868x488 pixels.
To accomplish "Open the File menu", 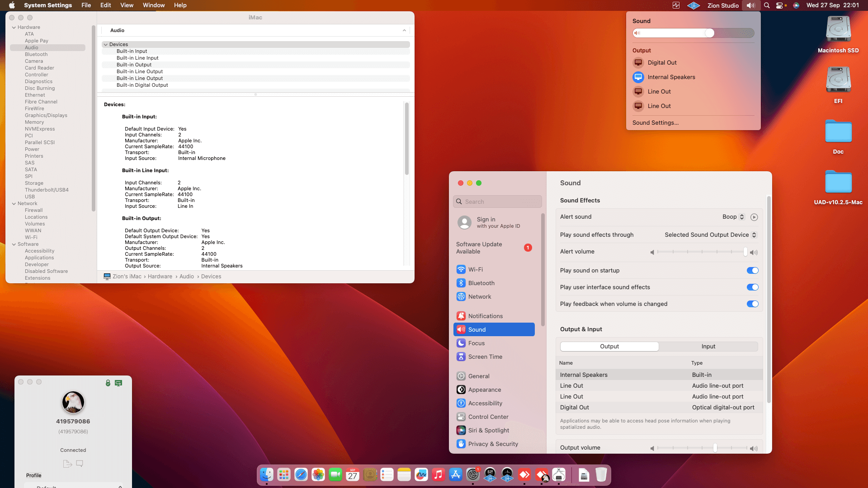I will (86, 5).
